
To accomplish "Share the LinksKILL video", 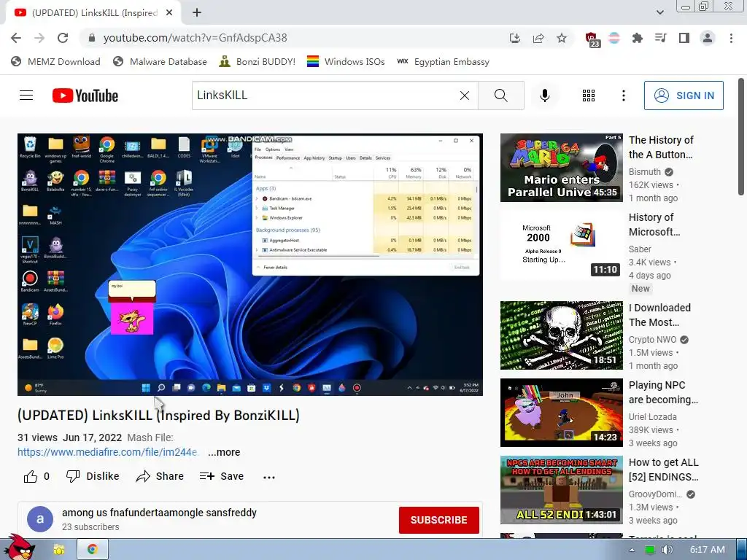I will [160, 476].
